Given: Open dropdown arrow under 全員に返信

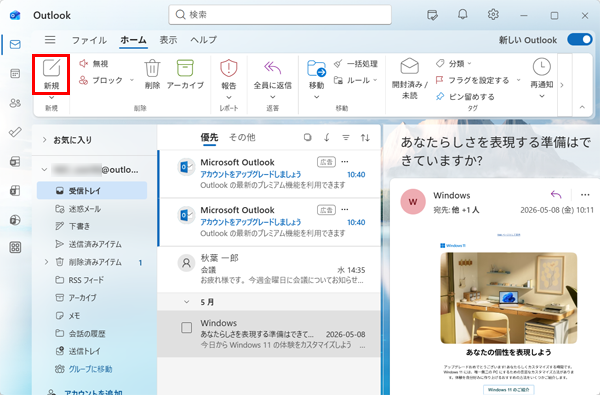Looking at the screenshot, I should click(272, 97).
